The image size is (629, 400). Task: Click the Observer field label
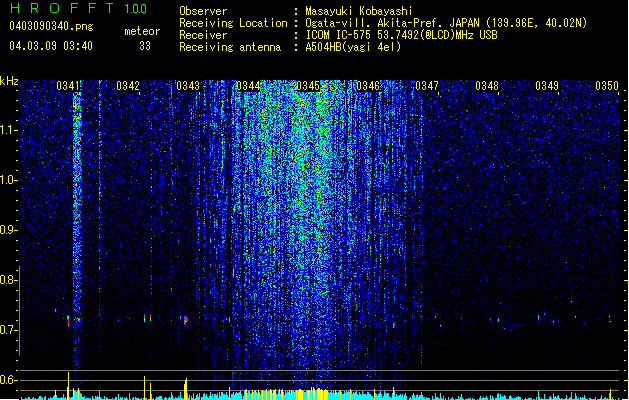pos(203,11)
